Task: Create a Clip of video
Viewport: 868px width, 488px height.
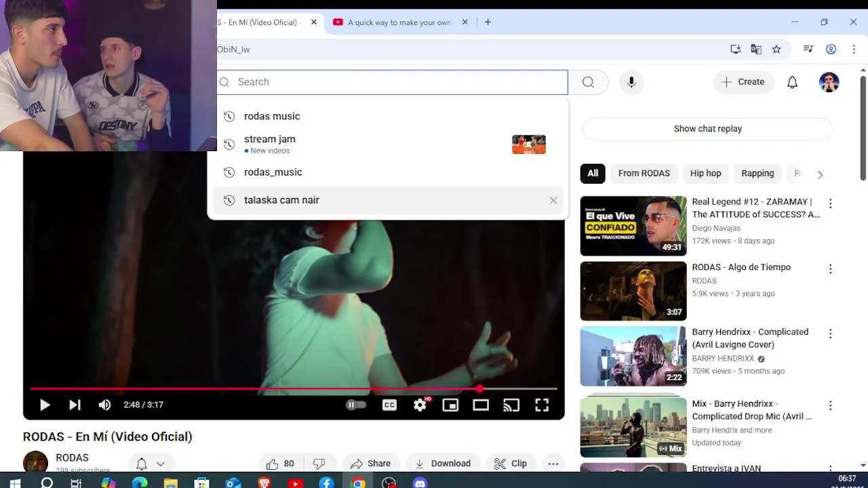Action: point(511,464)
